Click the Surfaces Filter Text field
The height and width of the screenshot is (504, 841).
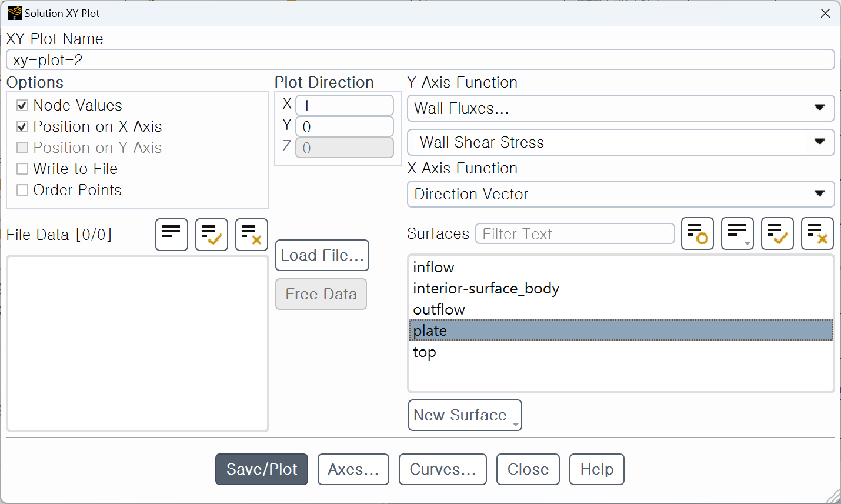[575, 234]
